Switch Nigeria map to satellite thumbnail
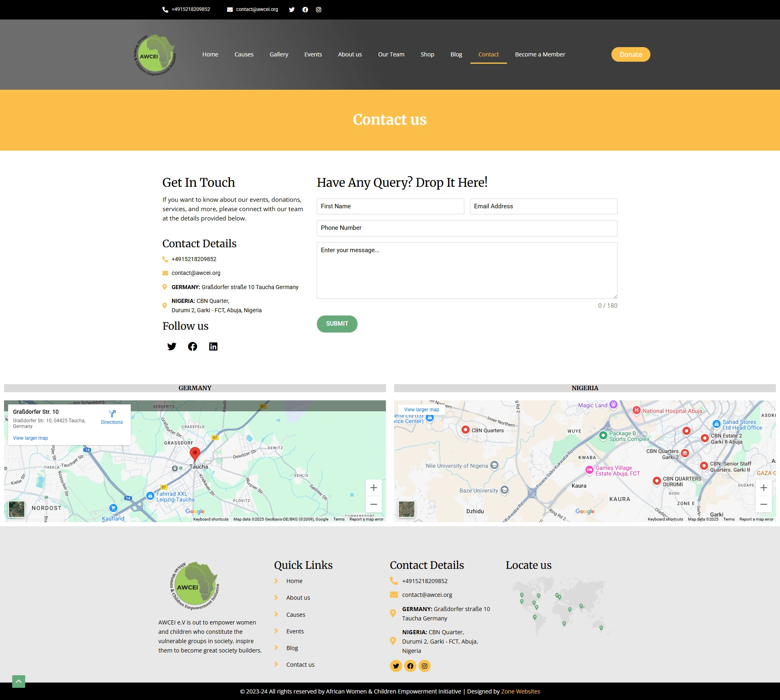 click(407, 509)
